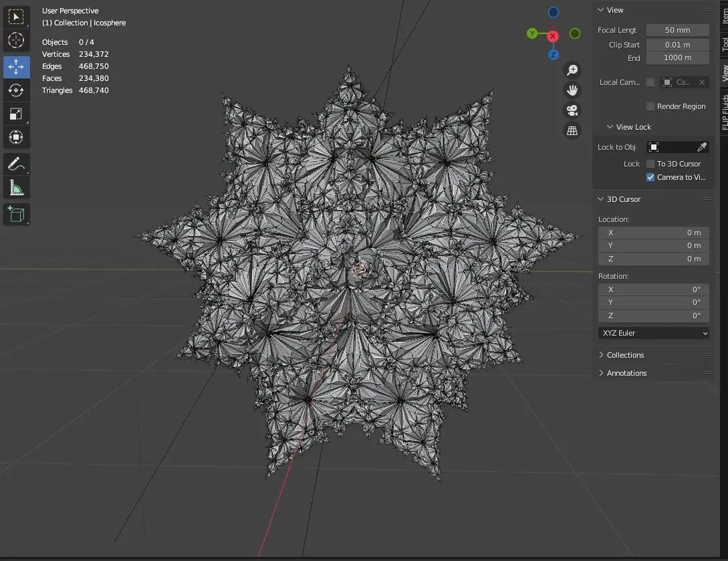Click the Clip Start 0.01 m field
This screenshot has width=728, height=561.
(x=677, y=45)
